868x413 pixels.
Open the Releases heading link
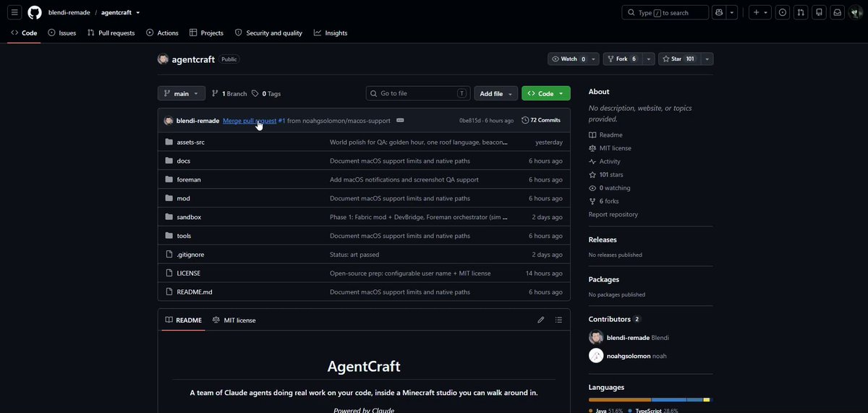click(x=603, y=239)
